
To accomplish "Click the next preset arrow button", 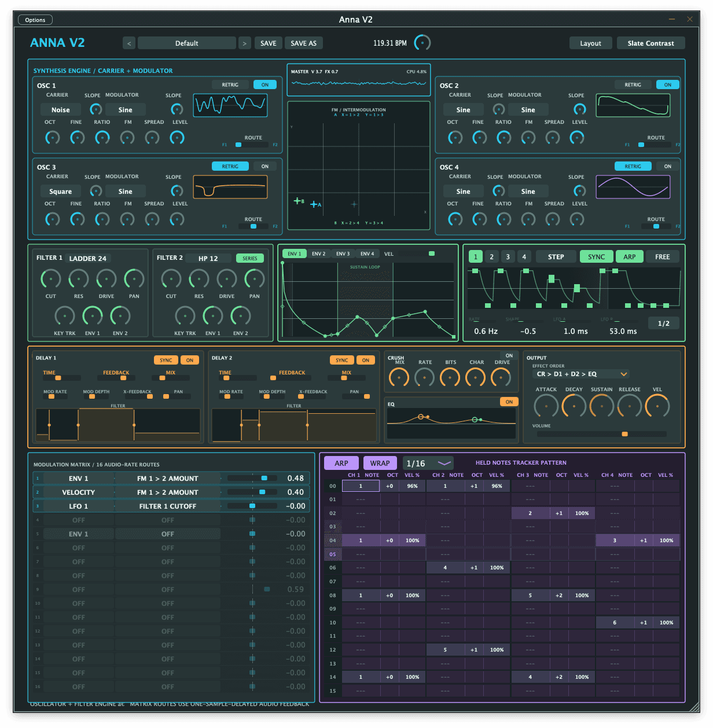I will [245, 43].
